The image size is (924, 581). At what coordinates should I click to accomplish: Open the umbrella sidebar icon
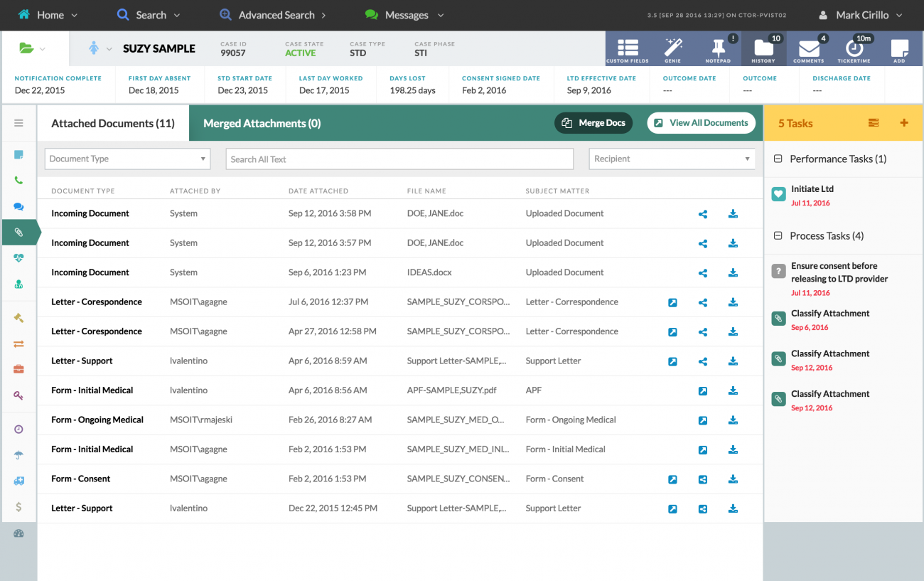(19, 455)
